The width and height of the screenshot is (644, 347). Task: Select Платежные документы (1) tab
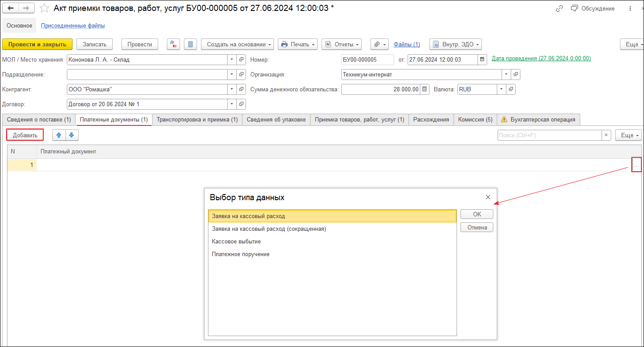[x=114, y=119]
